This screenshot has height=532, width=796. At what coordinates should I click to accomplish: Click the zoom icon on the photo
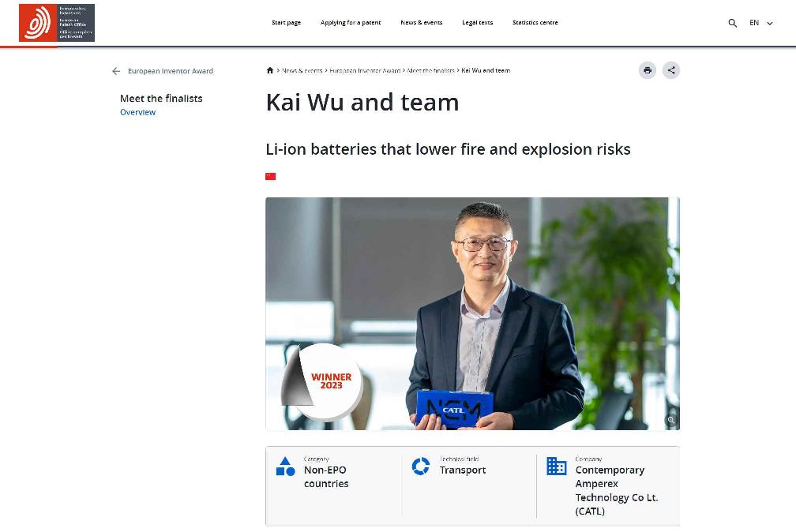670,420
